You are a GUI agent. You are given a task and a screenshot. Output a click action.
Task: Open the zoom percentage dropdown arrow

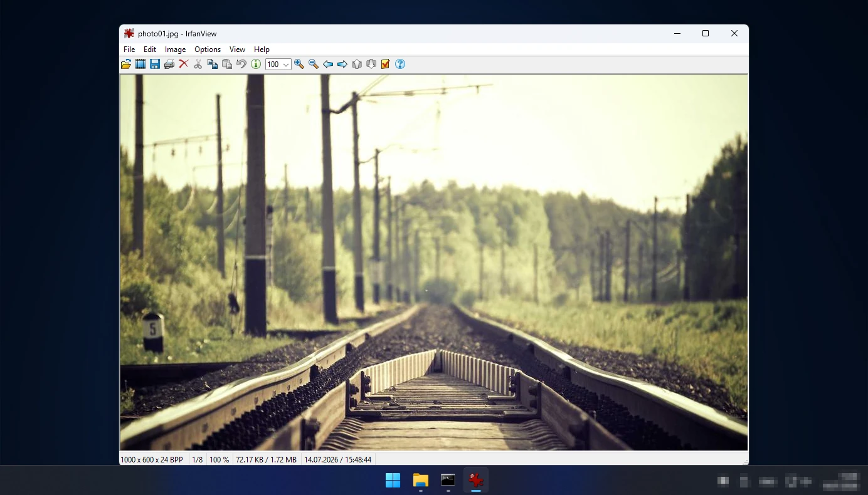click(x=286, y=65)
